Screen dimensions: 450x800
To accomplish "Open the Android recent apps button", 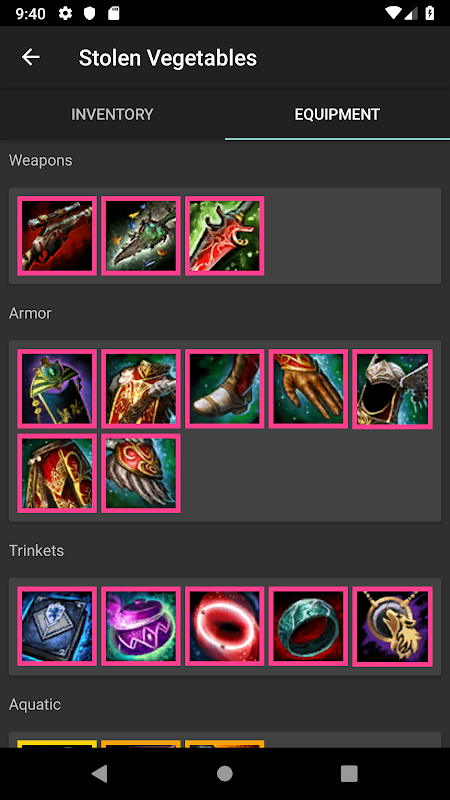I will (x=349, y=773).
